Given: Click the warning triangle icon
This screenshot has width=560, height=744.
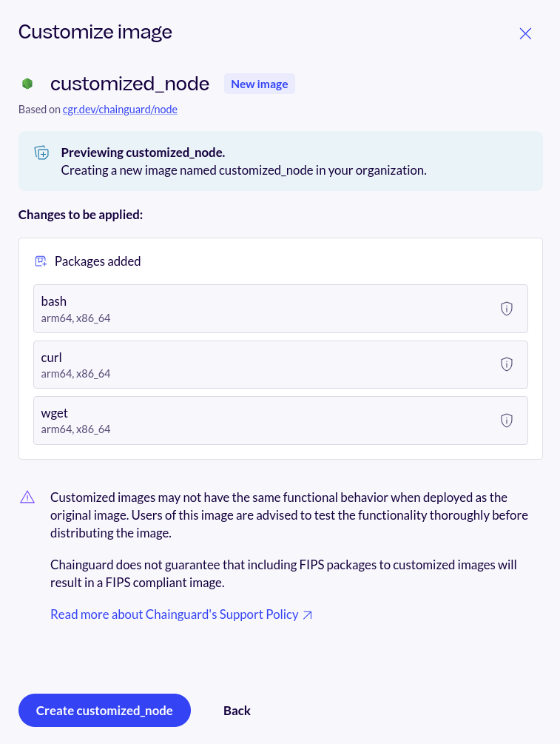Looking at the screenshot, I should point(27,497).
